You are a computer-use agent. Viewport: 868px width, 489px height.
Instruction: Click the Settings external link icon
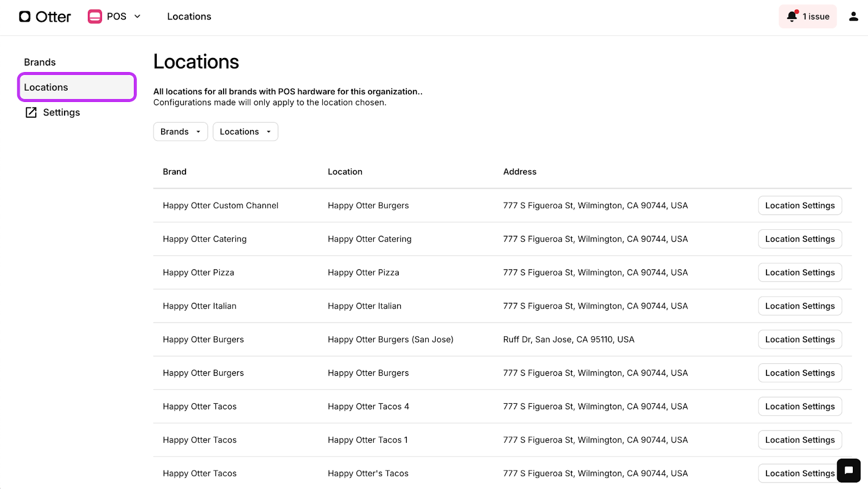(31, 112)
